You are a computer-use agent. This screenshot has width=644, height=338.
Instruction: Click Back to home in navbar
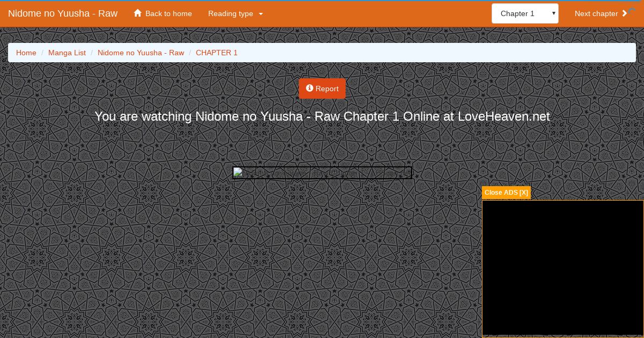click(x=163, y=13)
